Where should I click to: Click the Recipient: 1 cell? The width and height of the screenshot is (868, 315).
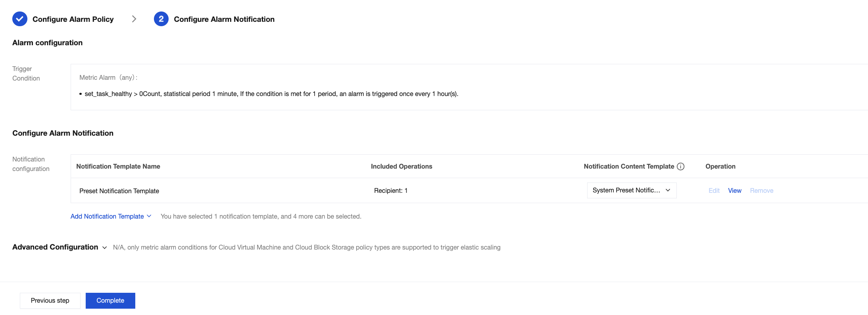(x=391, y=191)
